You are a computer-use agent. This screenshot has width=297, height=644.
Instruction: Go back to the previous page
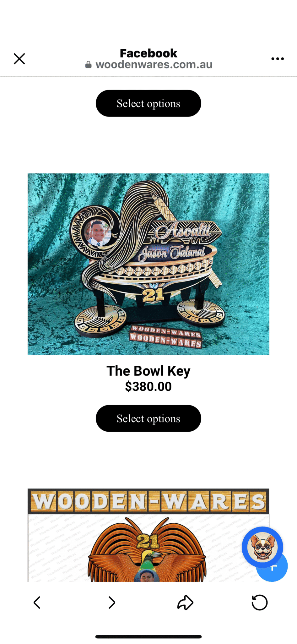coord(37,603)
